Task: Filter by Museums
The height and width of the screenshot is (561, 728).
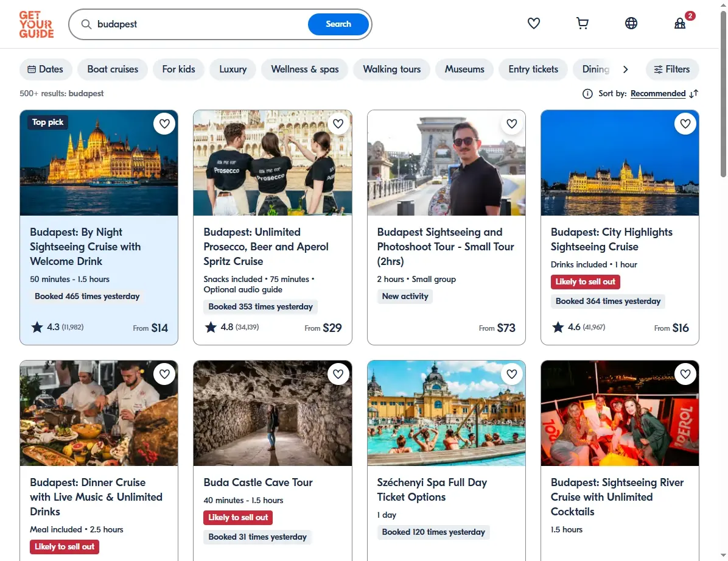Action: (464, 69)
